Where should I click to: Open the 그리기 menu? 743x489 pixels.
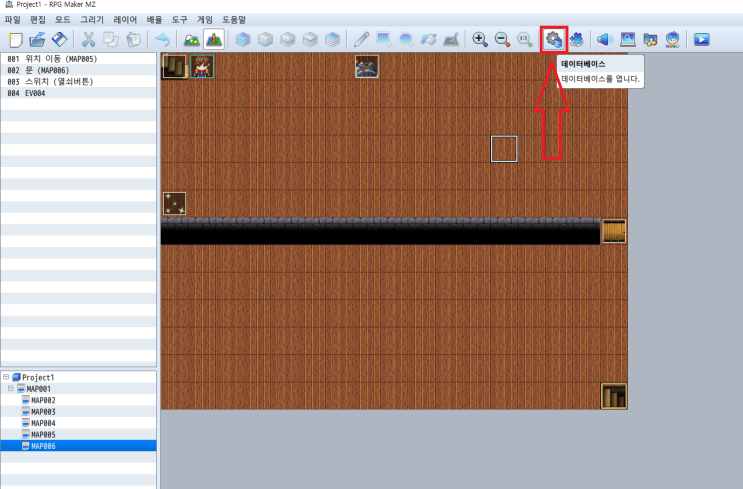click(92, 19)
